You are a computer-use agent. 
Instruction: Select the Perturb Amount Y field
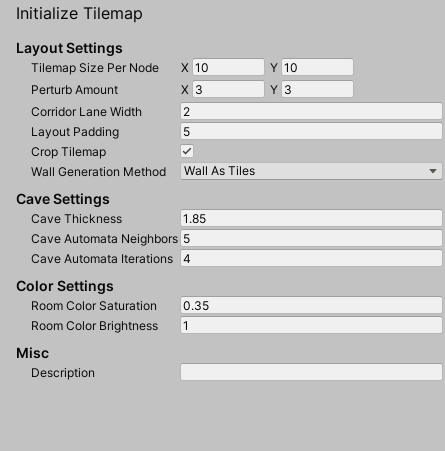pos(317,89)
